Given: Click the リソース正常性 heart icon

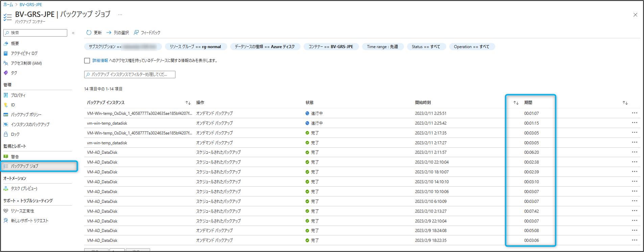Looking at the screenshot, I should point(6,211).
